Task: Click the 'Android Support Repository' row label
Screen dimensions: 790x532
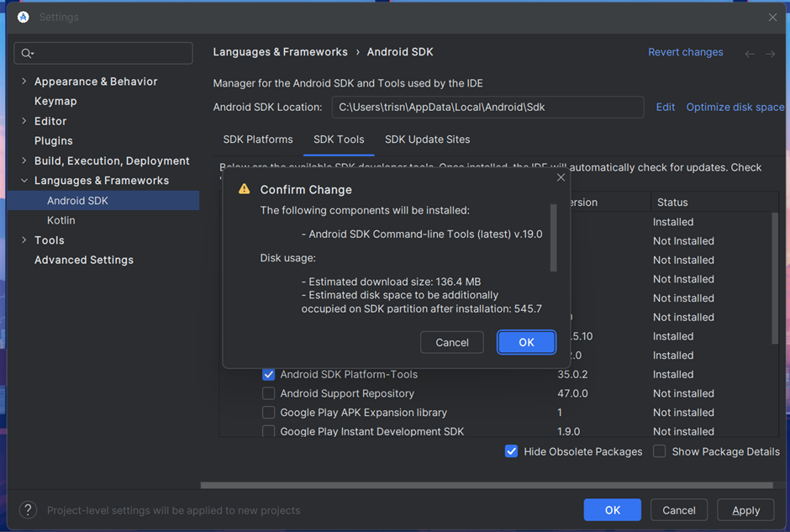Action: (x=347, y=393)
